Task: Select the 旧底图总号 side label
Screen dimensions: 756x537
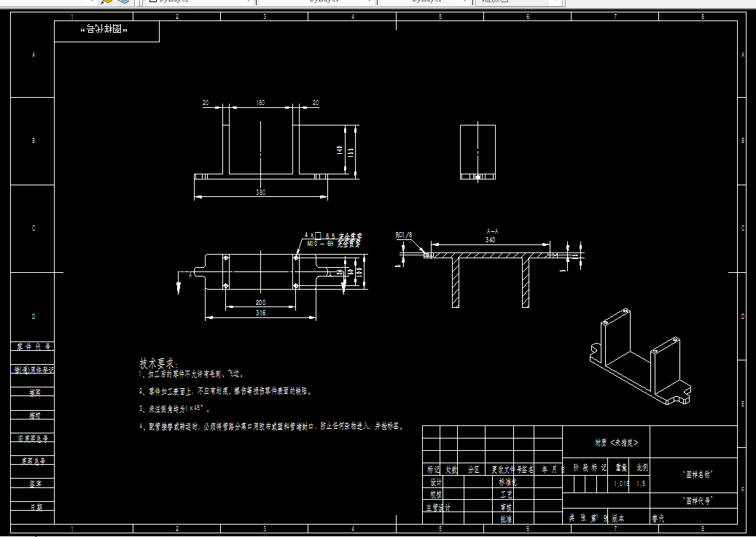Action: [34, 439]
